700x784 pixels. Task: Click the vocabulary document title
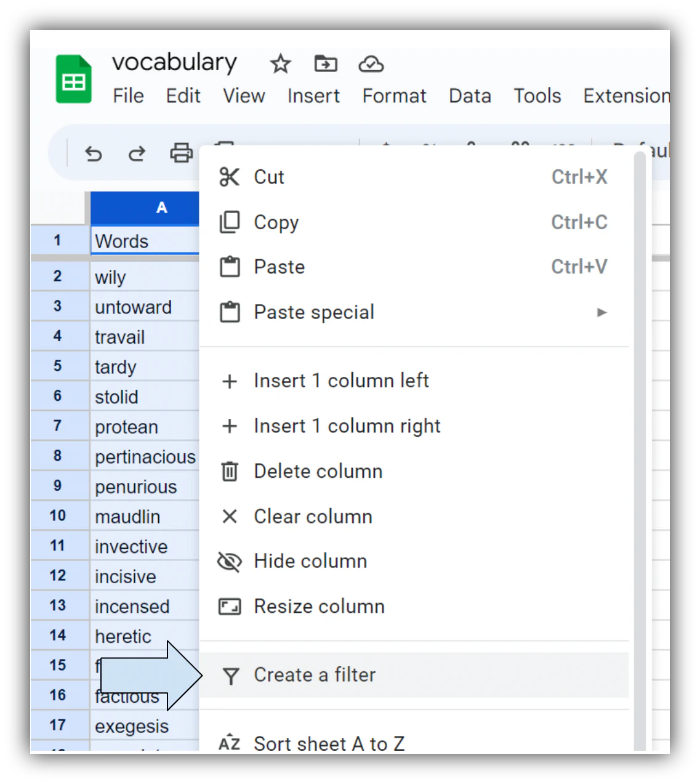click(x=174, y=62)
